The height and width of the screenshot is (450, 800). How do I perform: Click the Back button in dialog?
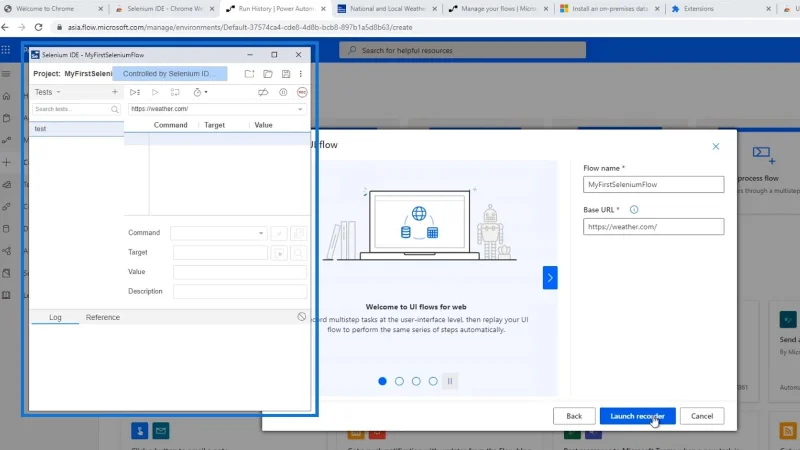(574, 416)
